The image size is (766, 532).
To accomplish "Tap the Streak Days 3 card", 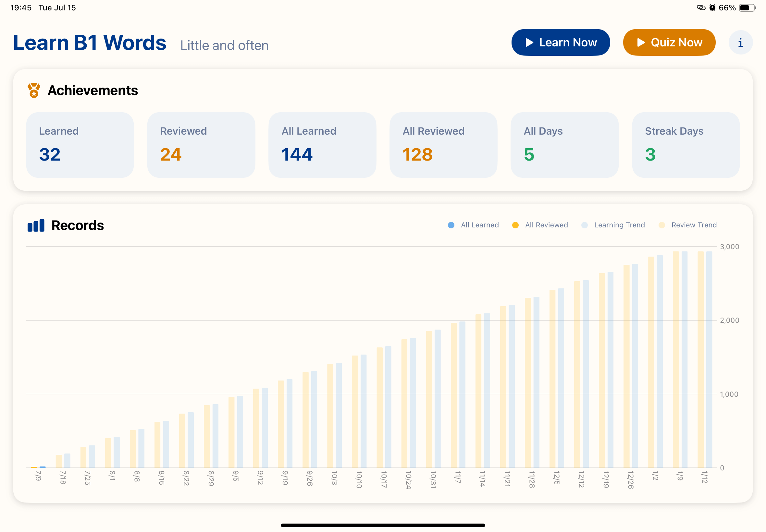I will point(686,145).
